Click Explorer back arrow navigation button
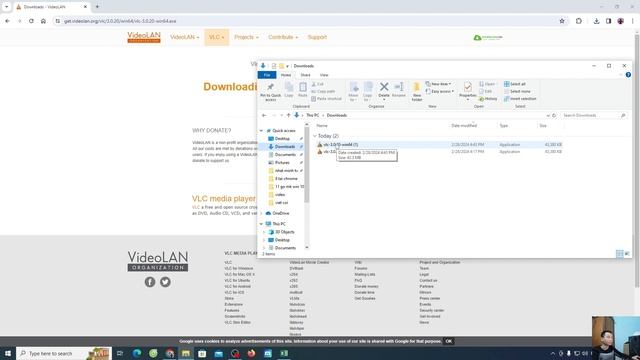The width and height of the screenshot is (640, 360). pos(264,116)
